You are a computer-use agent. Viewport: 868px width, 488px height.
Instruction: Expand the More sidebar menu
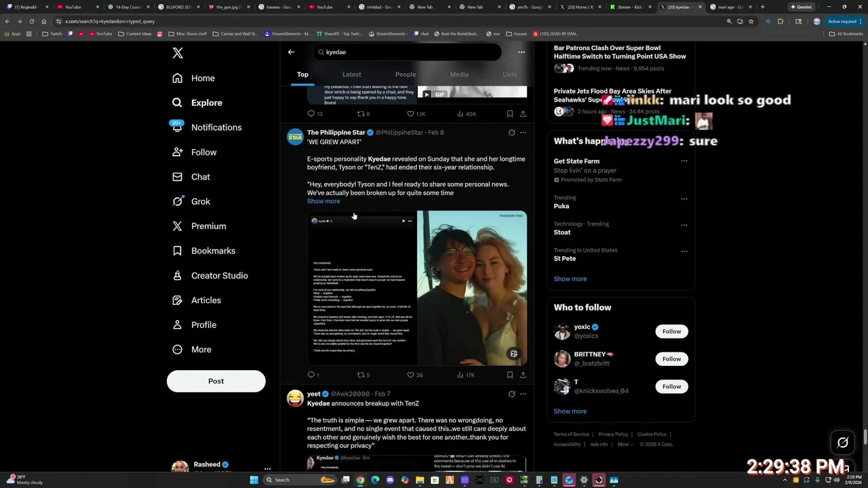click(191, 350)
